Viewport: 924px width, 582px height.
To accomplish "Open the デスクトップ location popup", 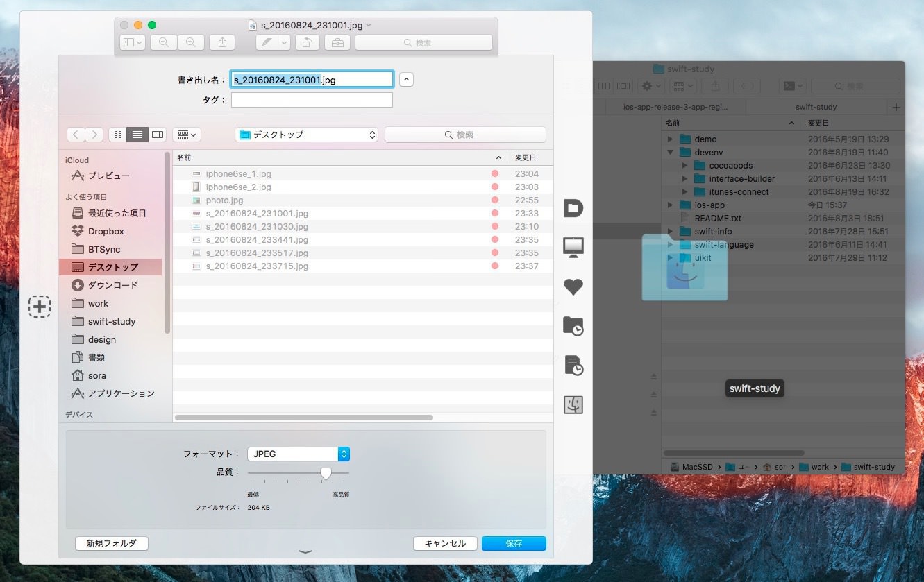I will pos(306,135).
